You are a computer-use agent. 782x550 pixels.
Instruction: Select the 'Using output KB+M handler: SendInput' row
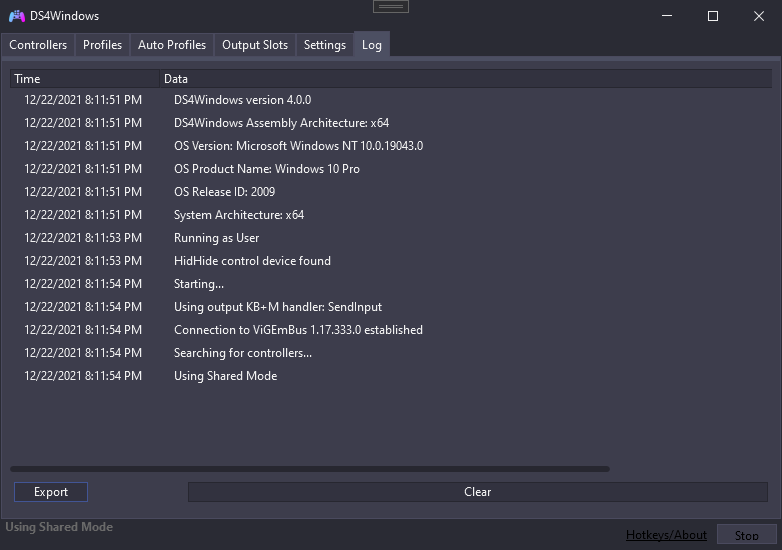tap(391, 307)
